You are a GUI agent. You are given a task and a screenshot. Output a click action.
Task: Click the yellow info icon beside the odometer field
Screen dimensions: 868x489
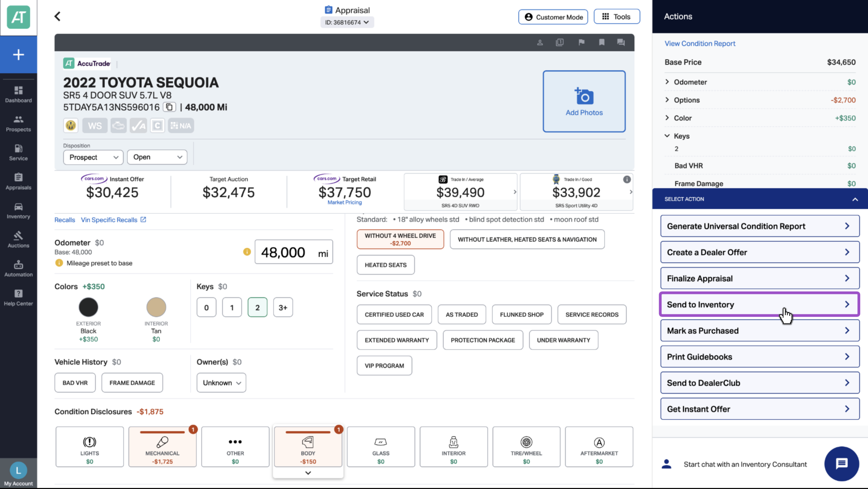[x=247, y=252]
